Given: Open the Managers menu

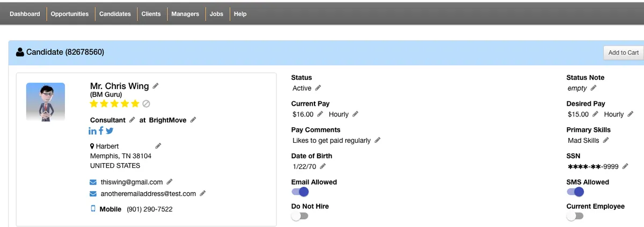Looking at the screenshot, I should tap(185, 14).
